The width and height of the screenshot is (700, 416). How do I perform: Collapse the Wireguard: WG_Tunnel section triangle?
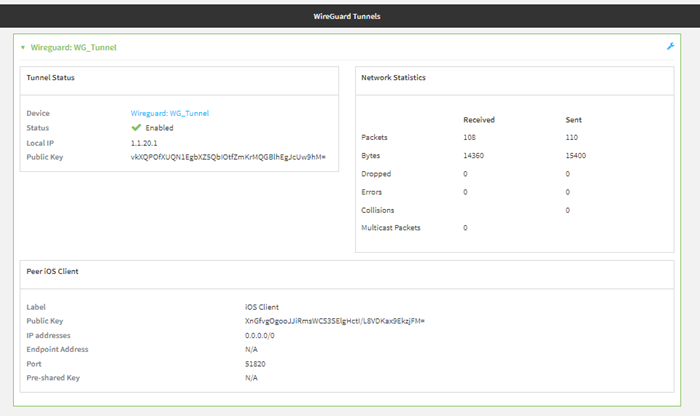tap(23, 47)
